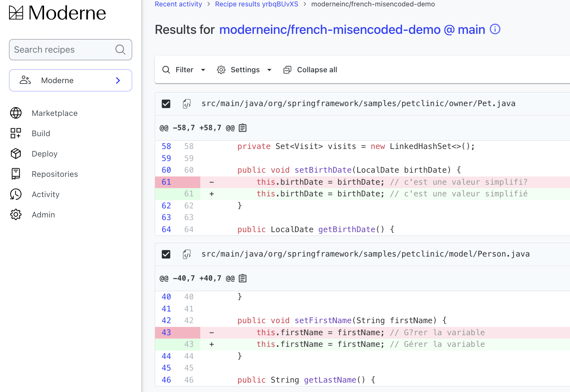570x392 pixels.
Task: Go to Build in sidebar
Action: pyautogui.click(x=41, y=134)
